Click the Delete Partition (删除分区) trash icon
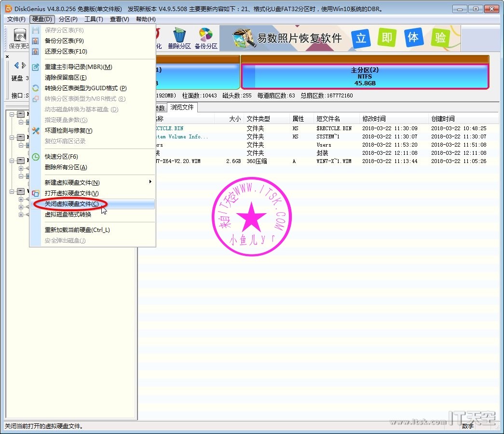 tap(179, 38)
